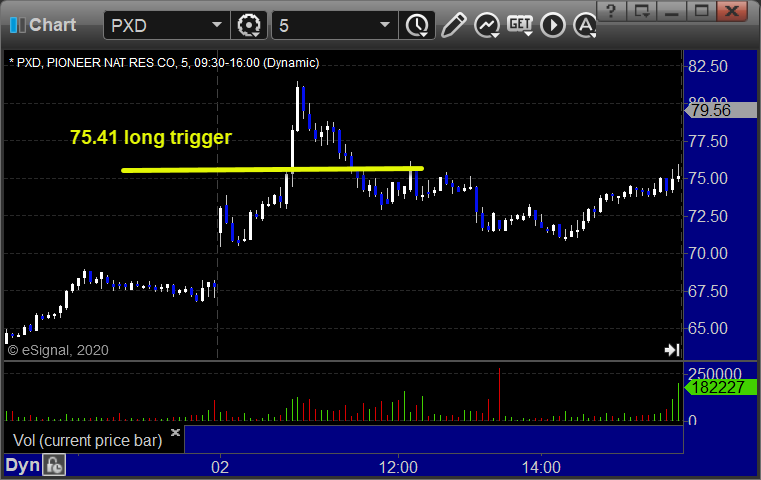
Task: Open the studies/indicator line chart icon
Action: click(487, 25)
